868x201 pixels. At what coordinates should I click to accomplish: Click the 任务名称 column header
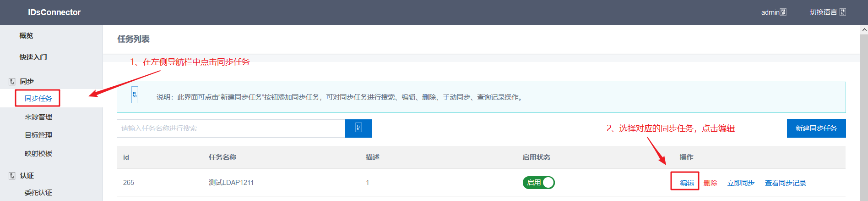(x=222, y=157)
